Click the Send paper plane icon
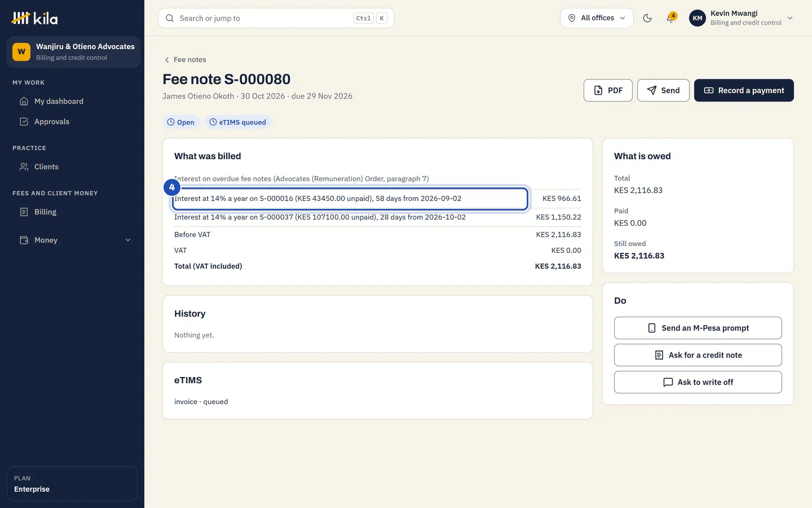This screenshot has width=812, height=508. pos(652,90)
